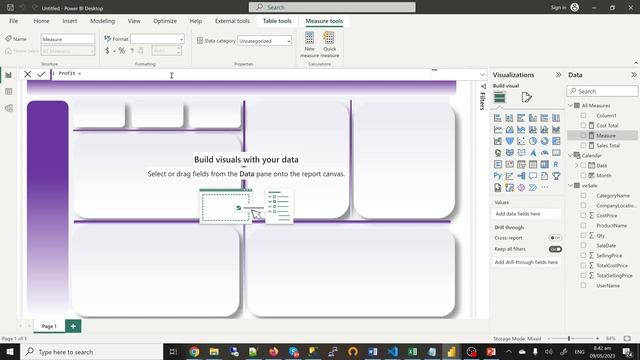
Task: Collapse the Visualizations pane
Action: (x=558, y=75)
